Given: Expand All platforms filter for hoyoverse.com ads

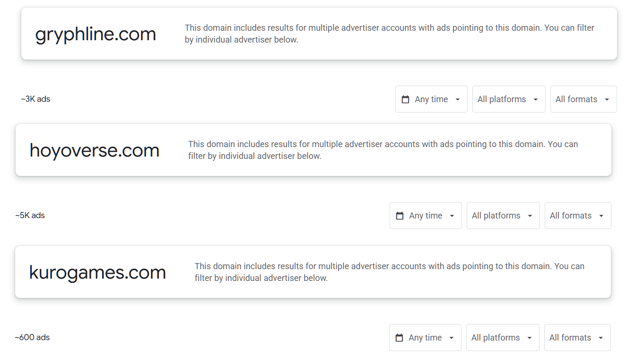Looking at the screenshot, I should [x=503, y=216].
